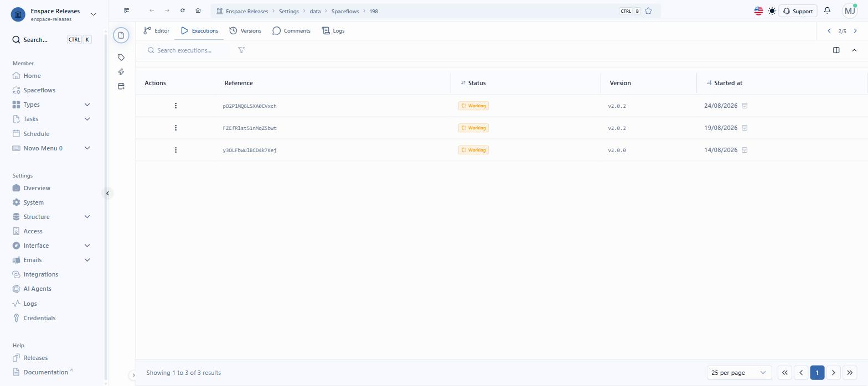Click the home icon in the top bar
Viewport: 868px width, 386px height.
[198, 11]
